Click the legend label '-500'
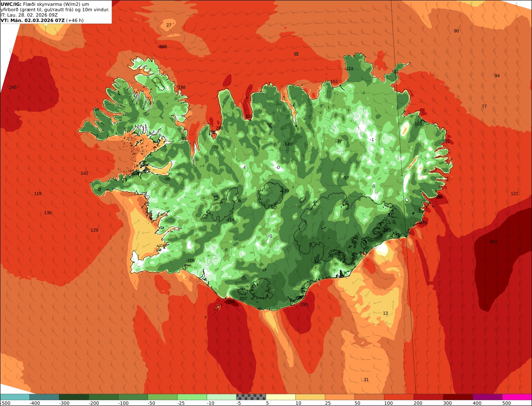 pyautogui.click(x=5, y=403)
